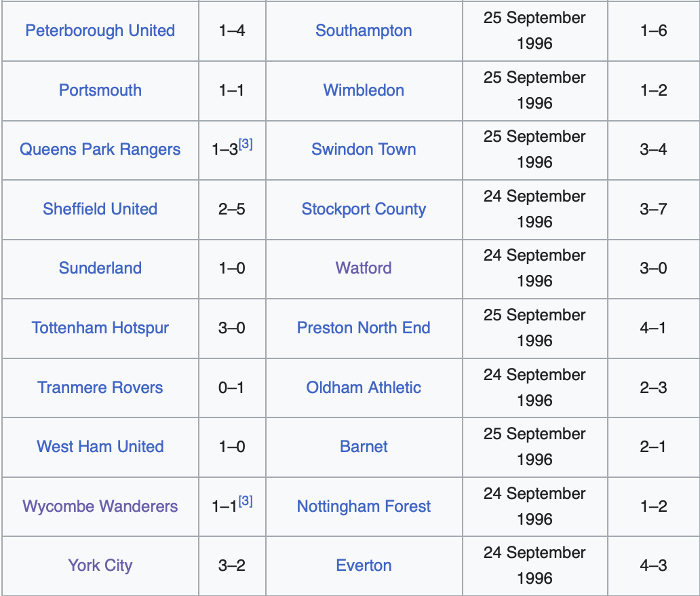This screenshot has height=596, width=700.
Task: Open the Sunderland team page
Action: (x=100, y=268)
